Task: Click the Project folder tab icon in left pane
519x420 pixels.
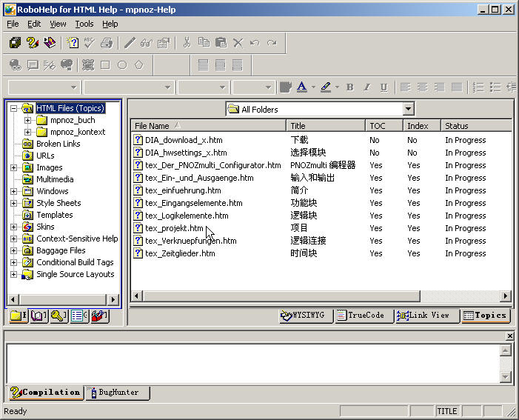Action: point(19,316)
